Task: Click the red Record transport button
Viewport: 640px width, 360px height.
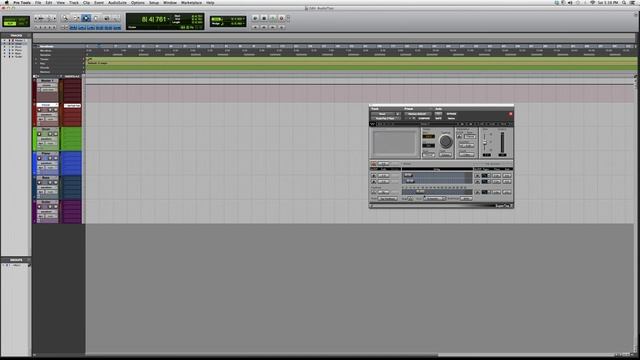Action: pyautogui.click(x=281, y=18)
